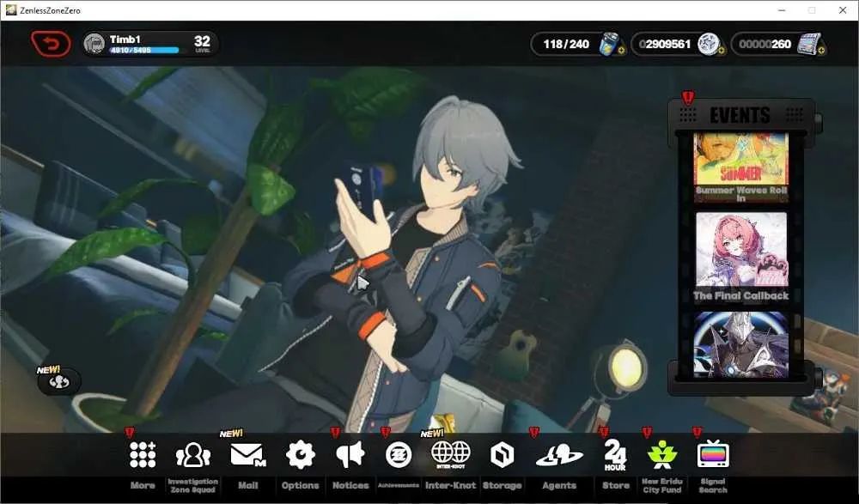
Task: Open the Agents icon
Action: pos(559,456)
